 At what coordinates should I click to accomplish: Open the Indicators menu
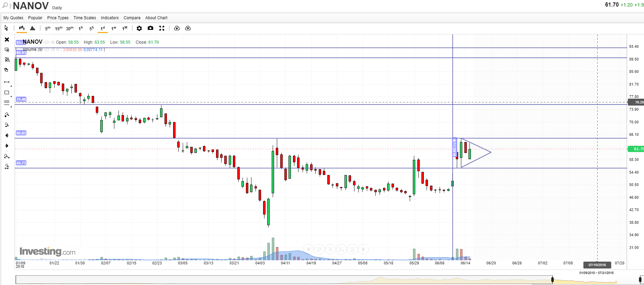[x=110, y=18]
